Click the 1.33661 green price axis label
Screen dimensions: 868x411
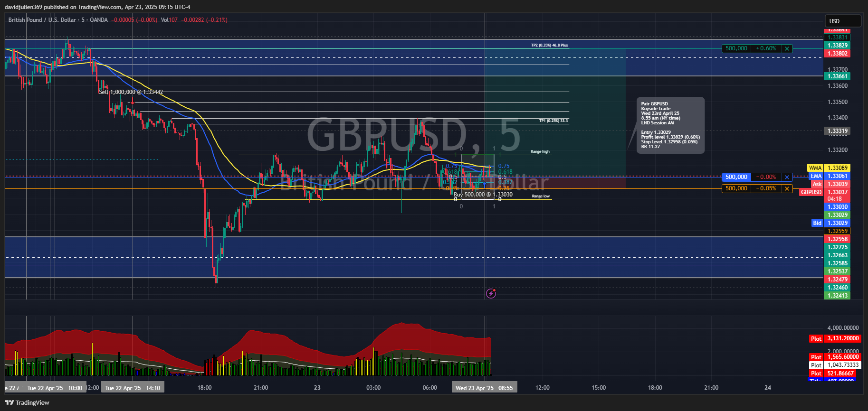837,76
